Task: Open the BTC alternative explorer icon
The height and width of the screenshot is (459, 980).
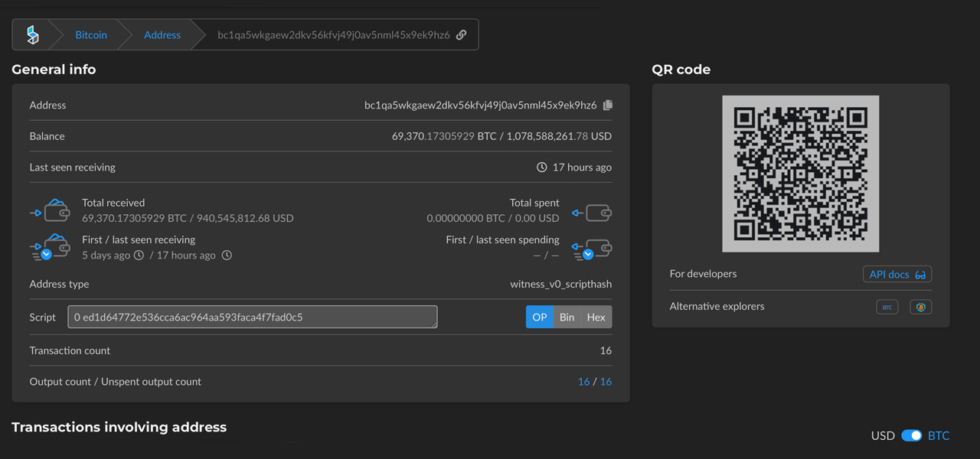Action: tap(887, 307)
